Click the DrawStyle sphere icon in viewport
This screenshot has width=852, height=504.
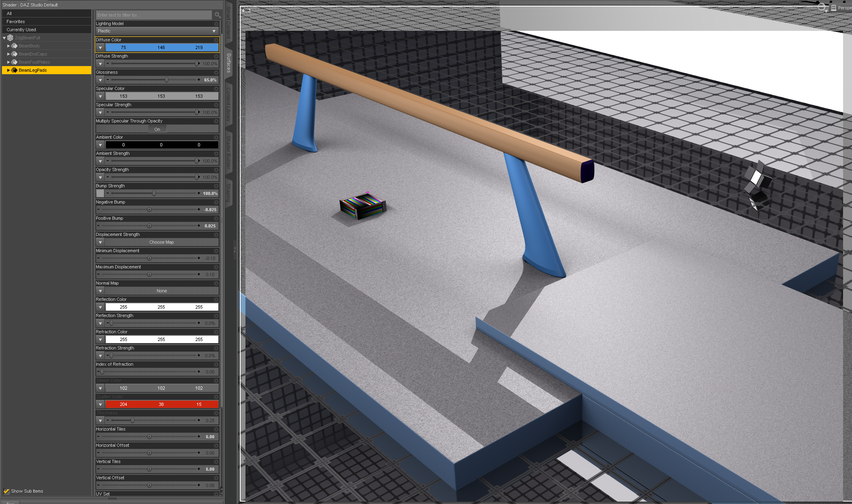(x=821, y=7)
